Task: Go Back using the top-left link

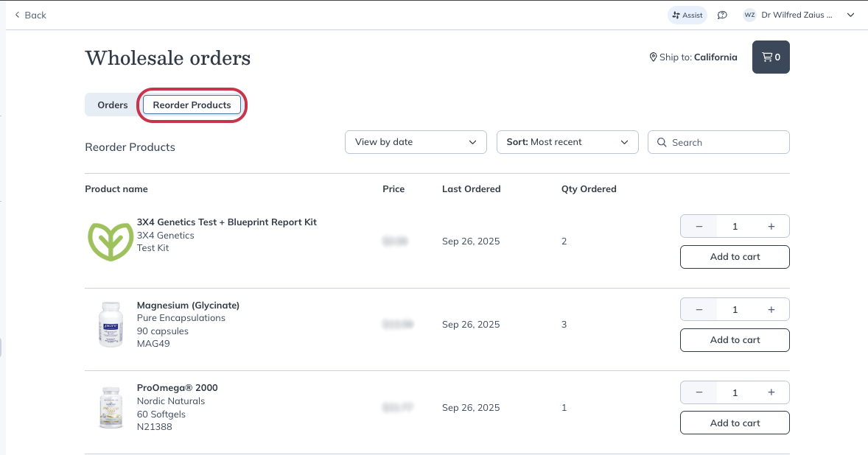Action: click(x=30, y=15)
